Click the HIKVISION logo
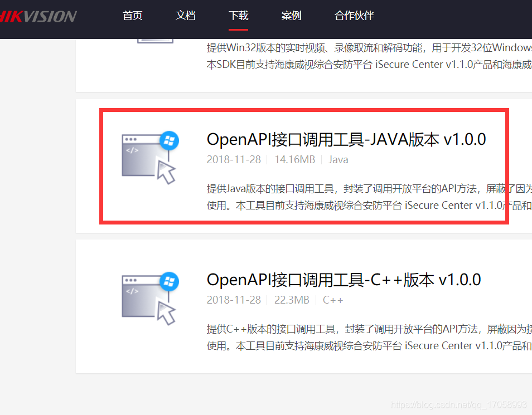Viewport: 532px width, 415px height. 38,16
